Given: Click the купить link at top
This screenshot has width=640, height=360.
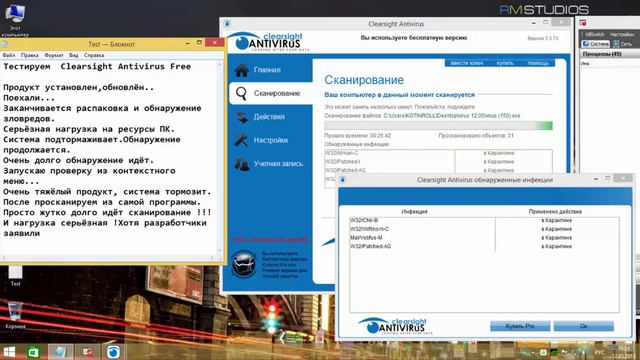Looking at the screenshot, I should (x=505, y=63).
